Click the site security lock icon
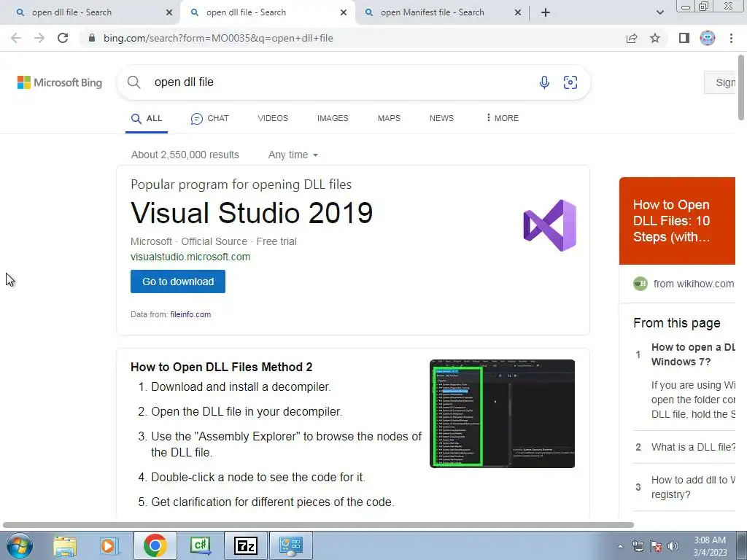 pos(92,38)
